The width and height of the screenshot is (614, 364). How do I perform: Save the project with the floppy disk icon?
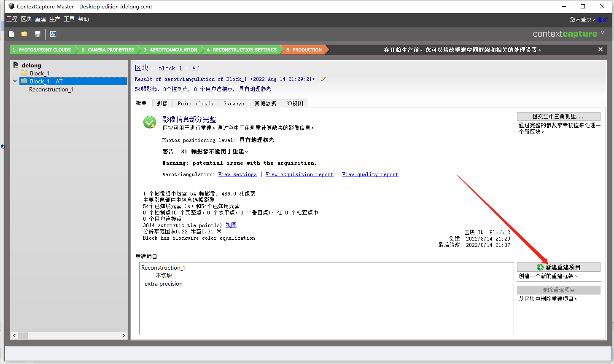38,34
